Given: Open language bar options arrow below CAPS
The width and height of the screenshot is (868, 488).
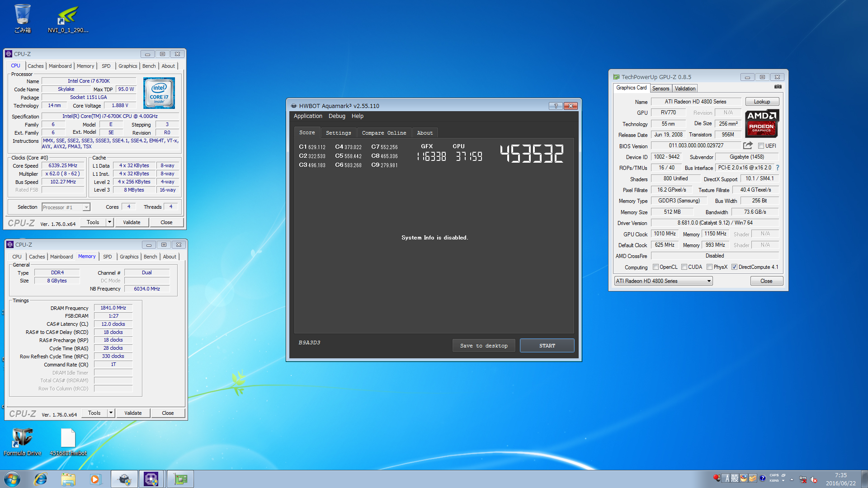Looking at the screenshot, I should (783, 481).
